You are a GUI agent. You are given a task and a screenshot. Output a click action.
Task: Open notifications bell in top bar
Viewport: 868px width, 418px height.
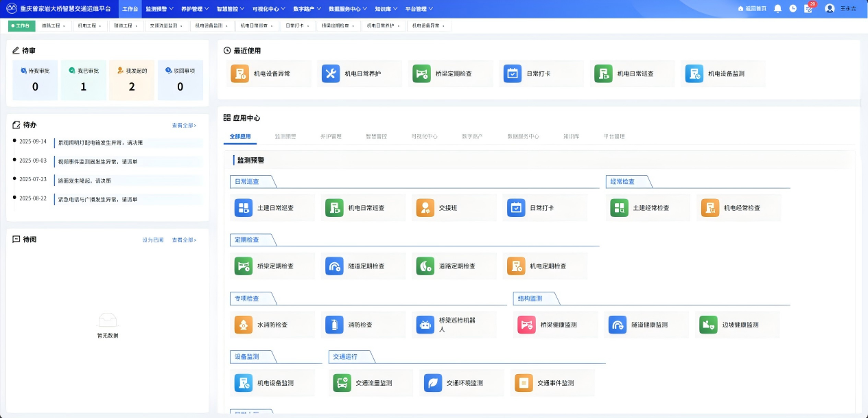click(777, 9)
